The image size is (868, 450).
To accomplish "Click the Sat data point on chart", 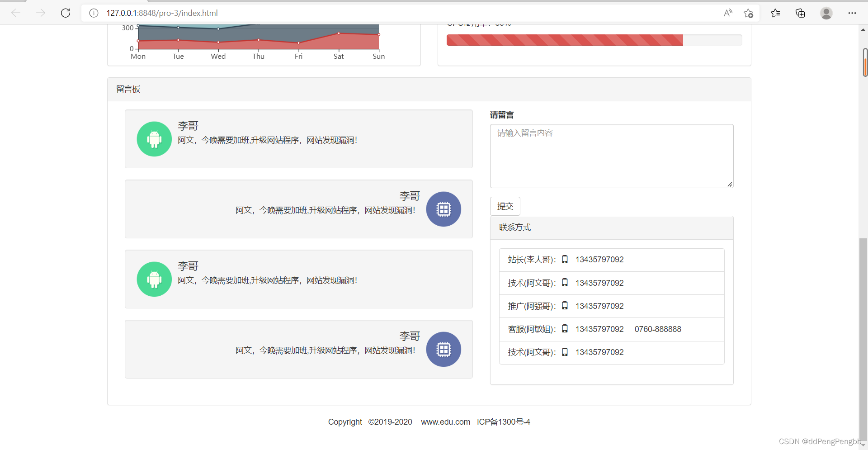I will (339, 33).
